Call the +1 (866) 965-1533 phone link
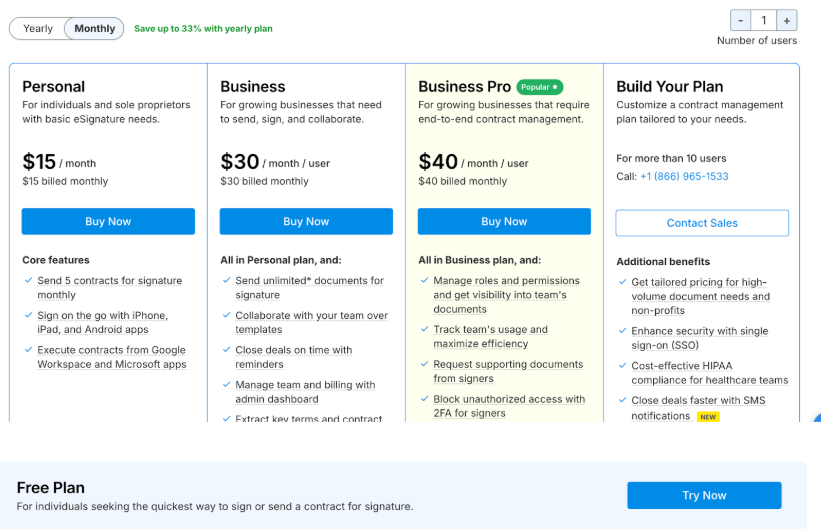 [x=684, y=177]
